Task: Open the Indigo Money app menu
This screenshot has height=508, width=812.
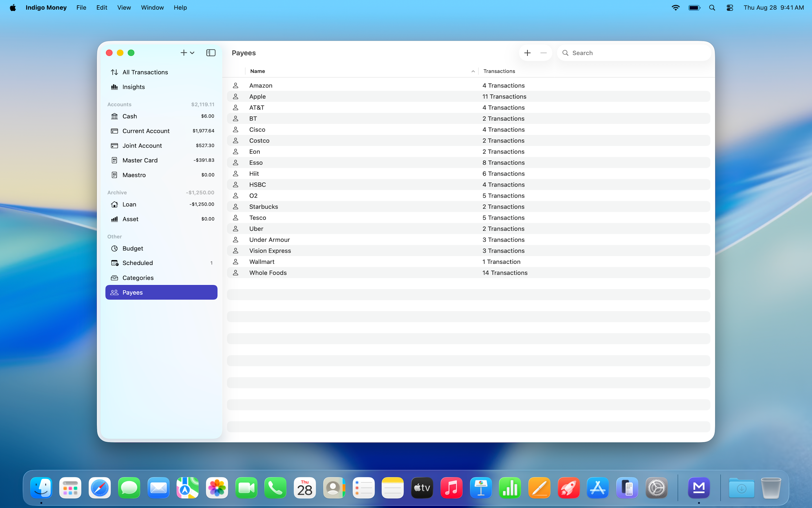Action: pos(46,7)
